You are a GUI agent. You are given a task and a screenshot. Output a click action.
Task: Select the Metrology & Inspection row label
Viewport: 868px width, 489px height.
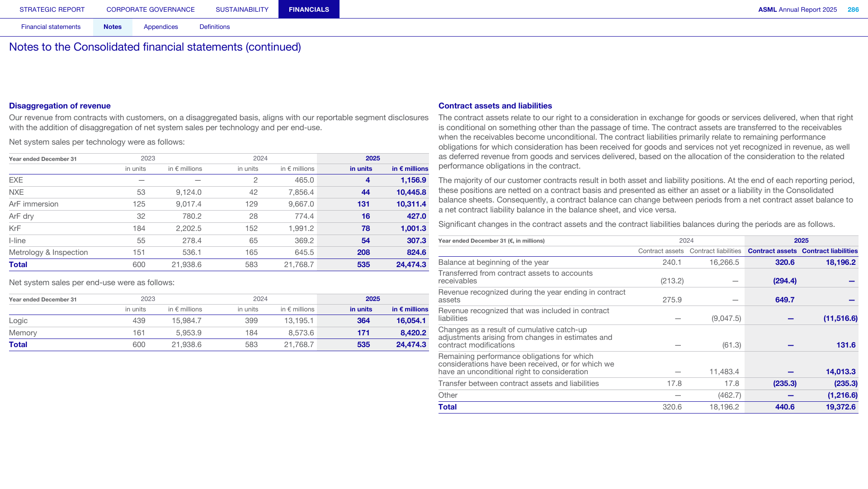tap(48, 253)
